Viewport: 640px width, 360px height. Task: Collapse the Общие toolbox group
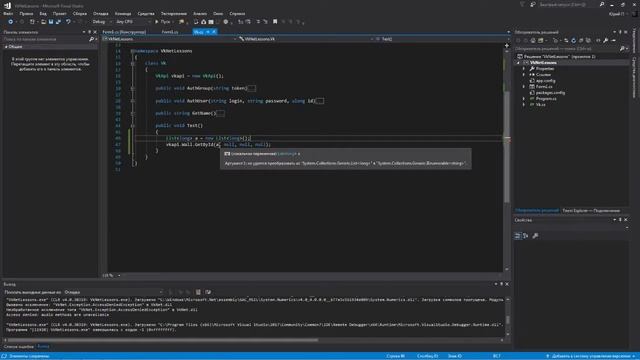(x=6, y=47)
